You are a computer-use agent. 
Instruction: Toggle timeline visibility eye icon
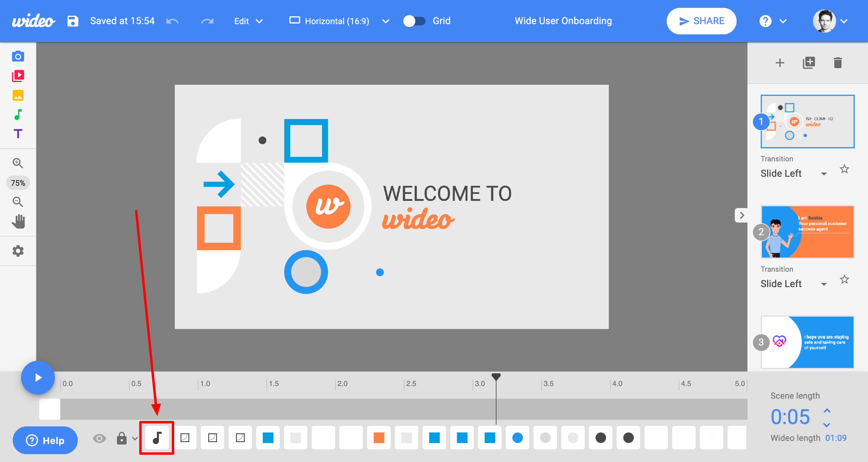pos(99,438)
